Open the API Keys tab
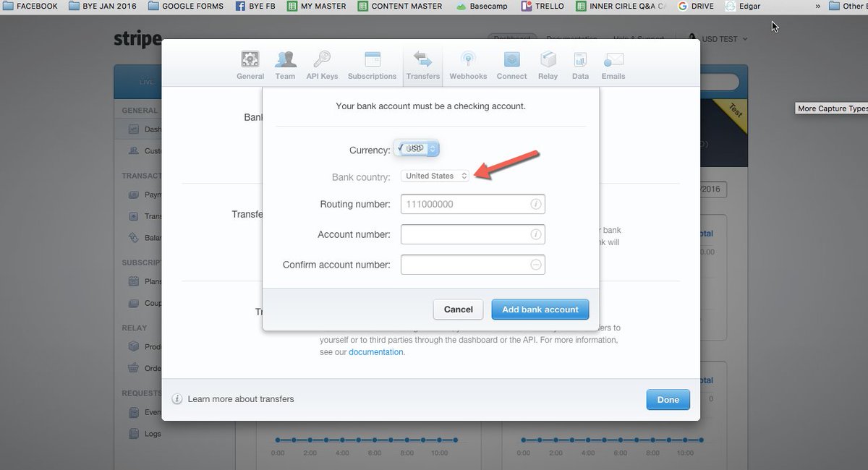Image resolution: width=868 pixels, height=470 pixels. click(322, 65)
